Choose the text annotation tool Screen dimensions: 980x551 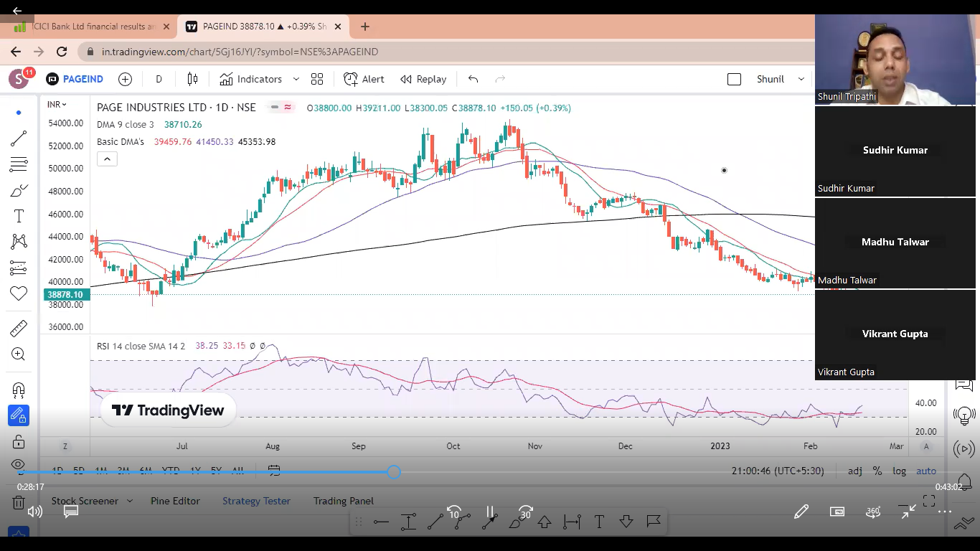click(19, 216)
